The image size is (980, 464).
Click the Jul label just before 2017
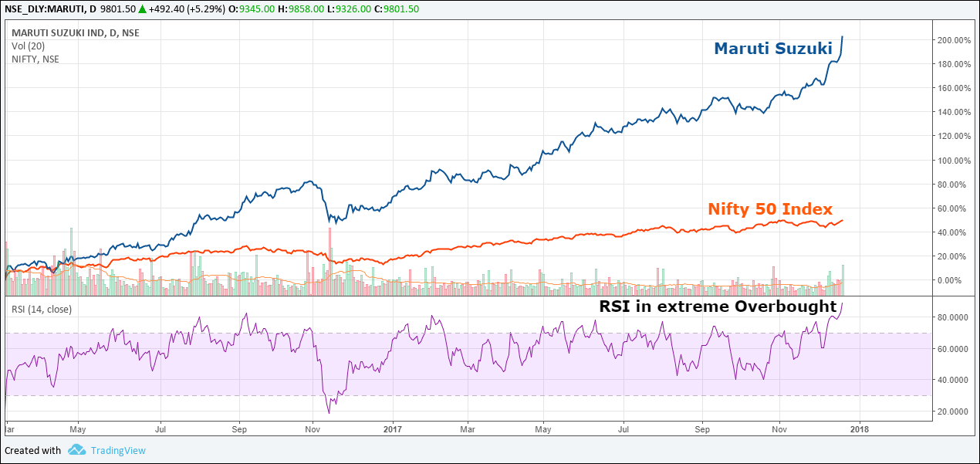(x=161, y=428)
